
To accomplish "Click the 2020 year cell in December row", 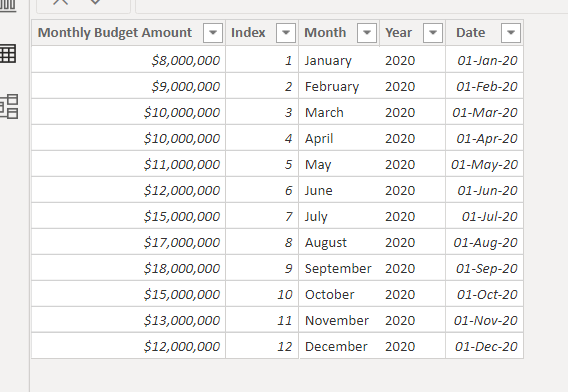I will coord(412,346).
